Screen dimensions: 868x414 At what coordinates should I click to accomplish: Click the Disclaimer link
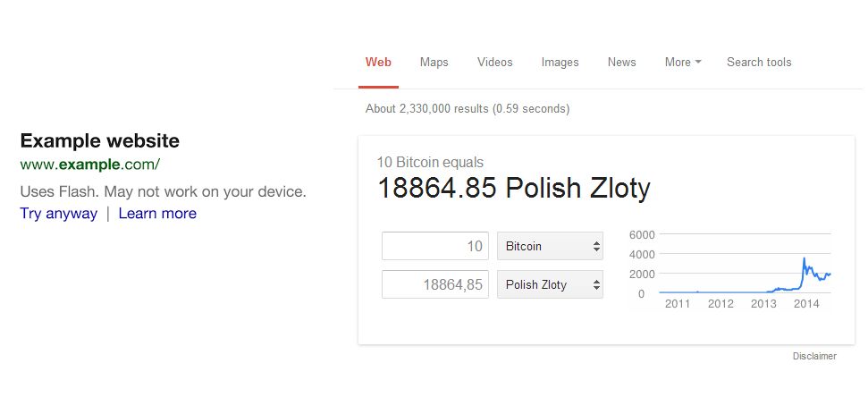pos(813,357)
